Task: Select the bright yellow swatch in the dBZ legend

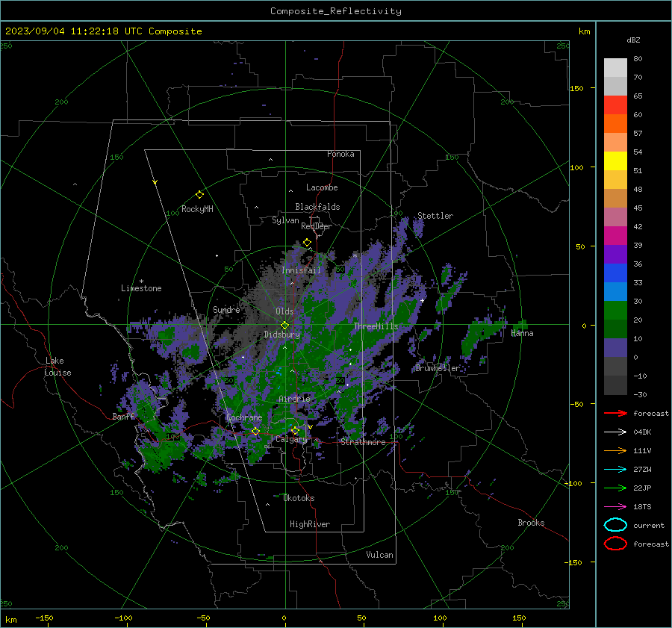Action: 615,161
